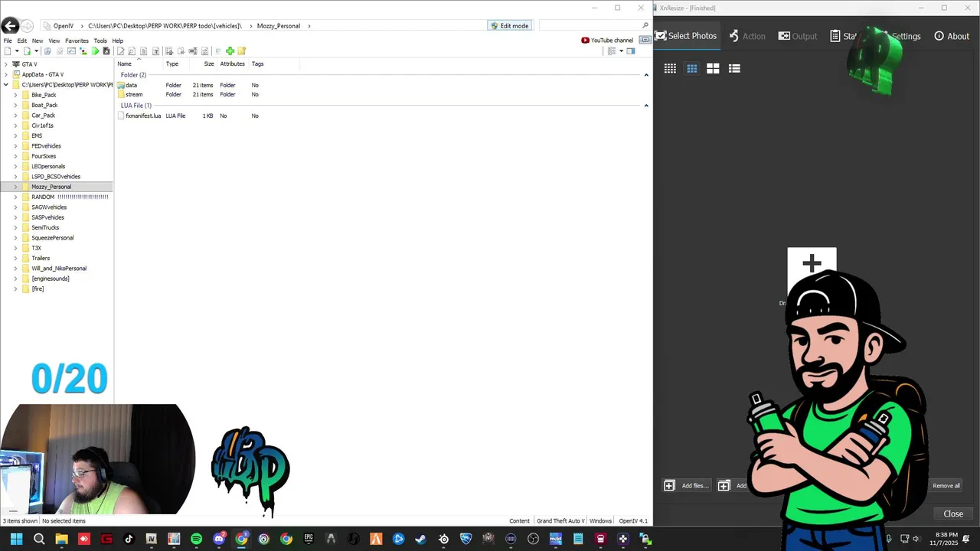Open Discord from the taskbar
The width and height of the screenshot is (980, 551).
pos(219,539)
